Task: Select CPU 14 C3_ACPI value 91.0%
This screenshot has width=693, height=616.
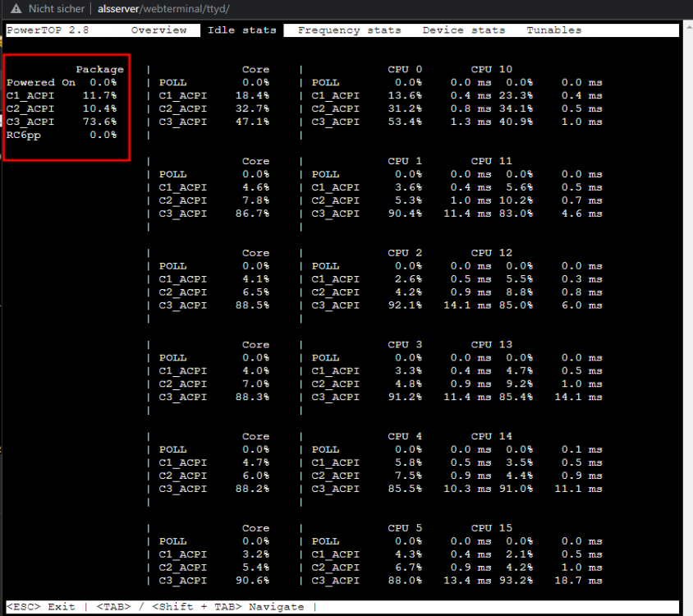Action: click(516, 489)
